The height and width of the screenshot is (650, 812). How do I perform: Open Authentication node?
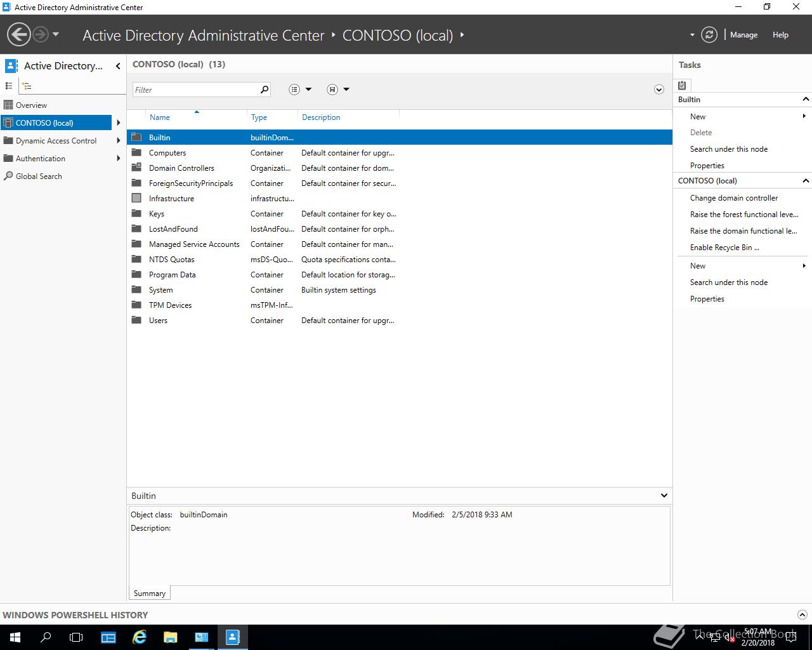coord(41,159)
